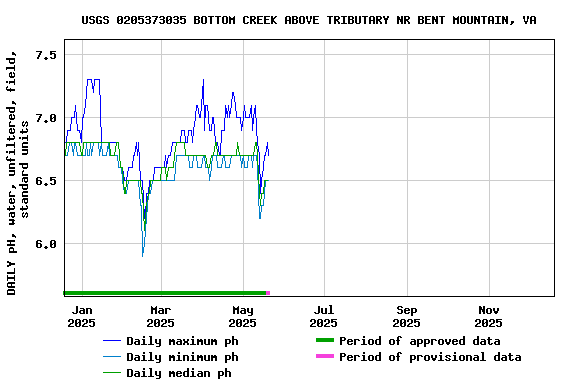Image resolution: width=576 pixels, height=384 pixels.
Task: Click the Period of approved data legend text
Action: pos(420,341)
